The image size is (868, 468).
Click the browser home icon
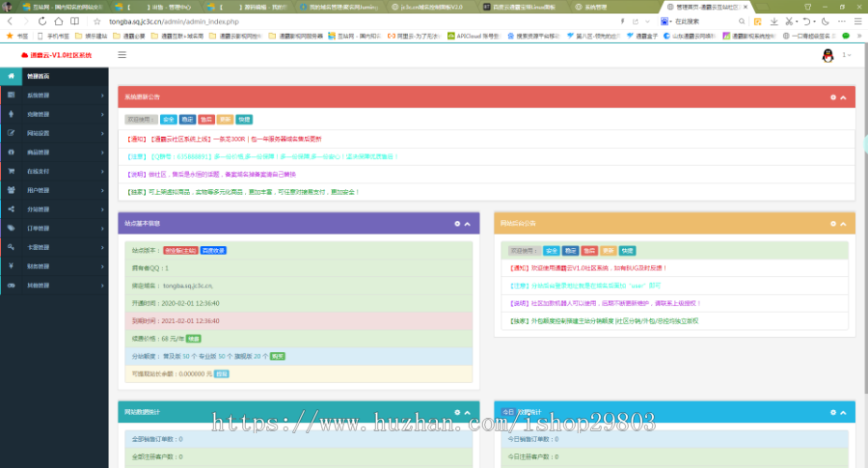59,21
